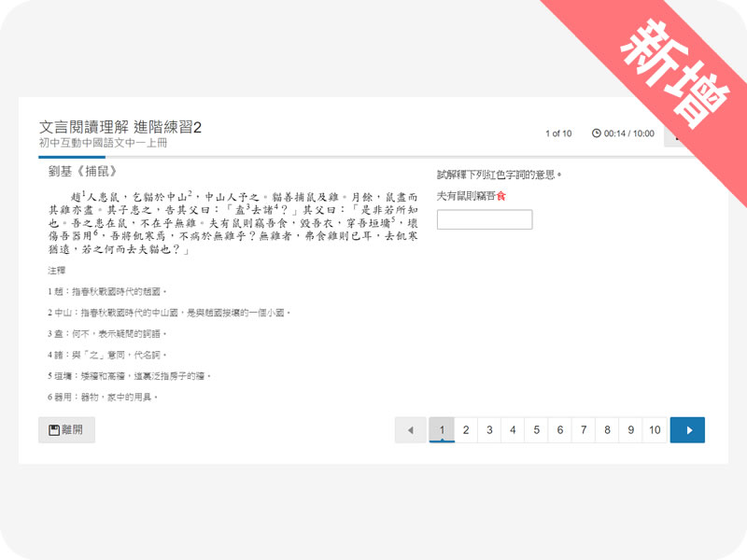Select question page 6

pyautogui.click(x=560, y=430)
